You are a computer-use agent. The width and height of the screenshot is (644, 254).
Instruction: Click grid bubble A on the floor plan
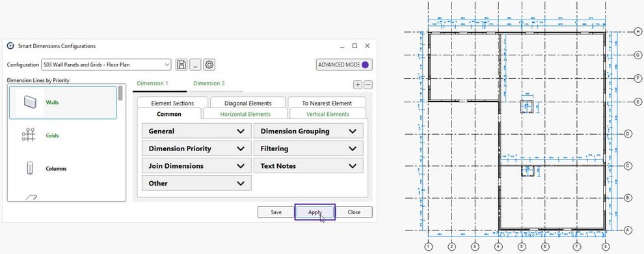(627, 231)
